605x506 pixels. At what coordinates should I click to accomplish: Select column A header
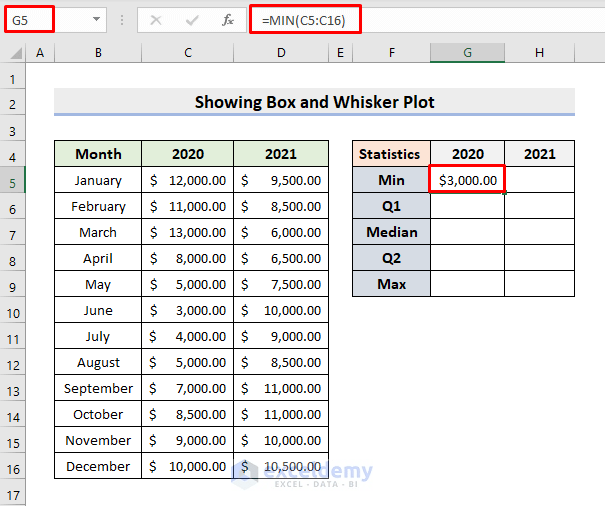coord(40,53)
